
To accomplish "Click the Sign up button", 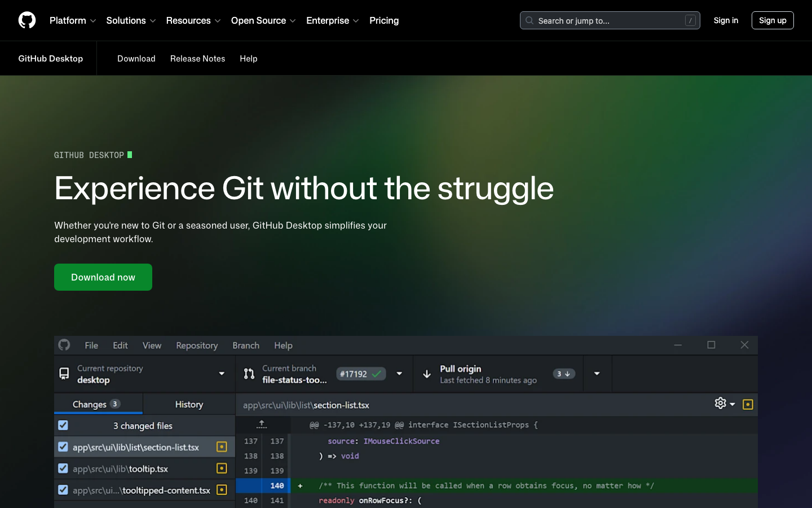I will tap(773, 20).
